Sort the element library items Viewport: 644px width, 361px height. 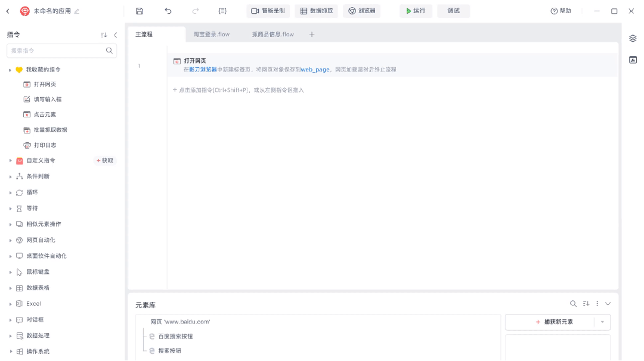586,304
